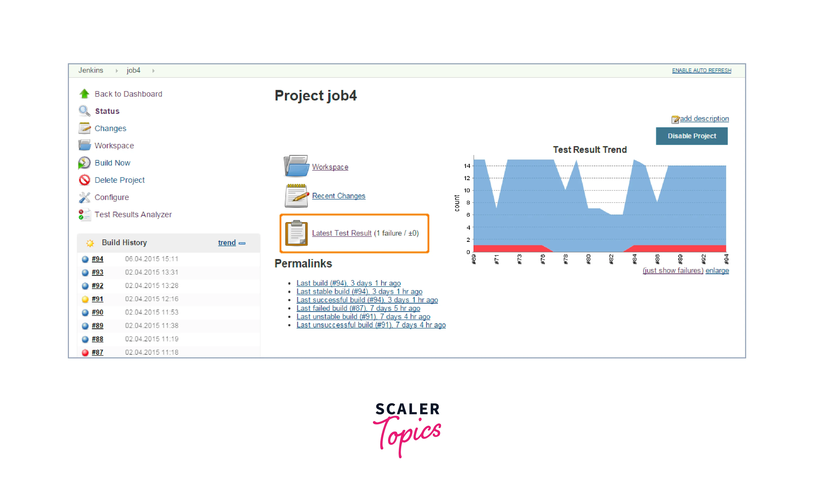Open Changes using the pencil icon
814x504 pixels.
pos(85,128)
